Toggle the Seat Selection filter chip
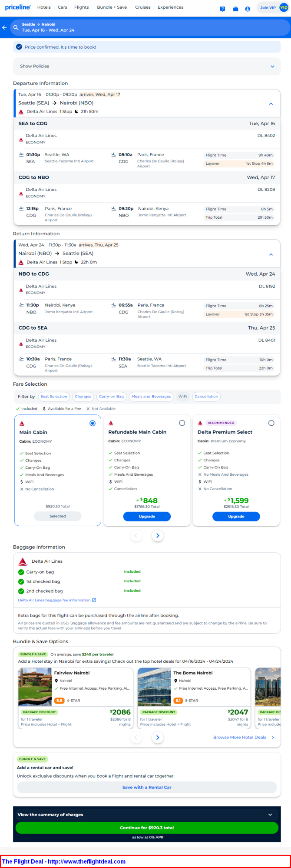Viewport: 291px width, 868px height. point(54,397)
